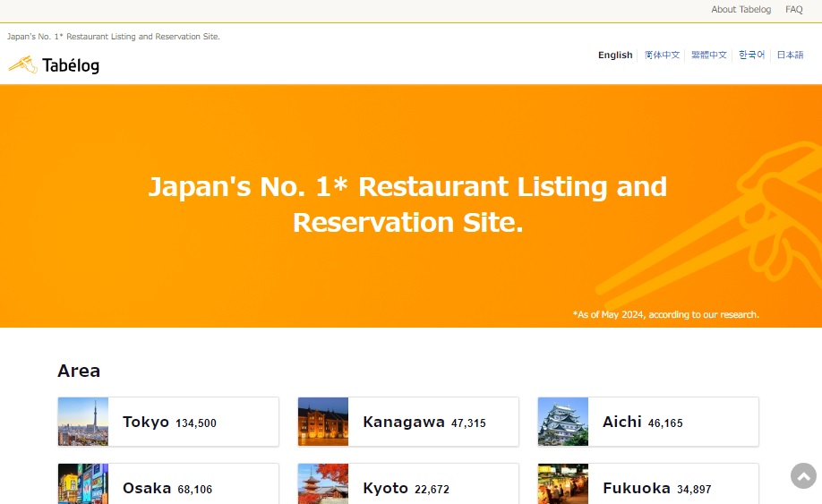Click the Fukuoka food stalls thumbnail
Image resolution: width=822 pixels, height=504 pixels.
point(563,484)
